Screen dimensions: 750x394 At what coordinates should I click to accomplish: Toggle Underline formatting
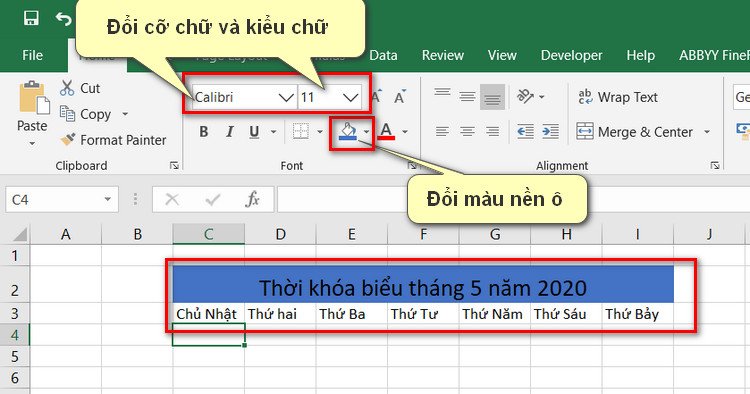[254, 131]
